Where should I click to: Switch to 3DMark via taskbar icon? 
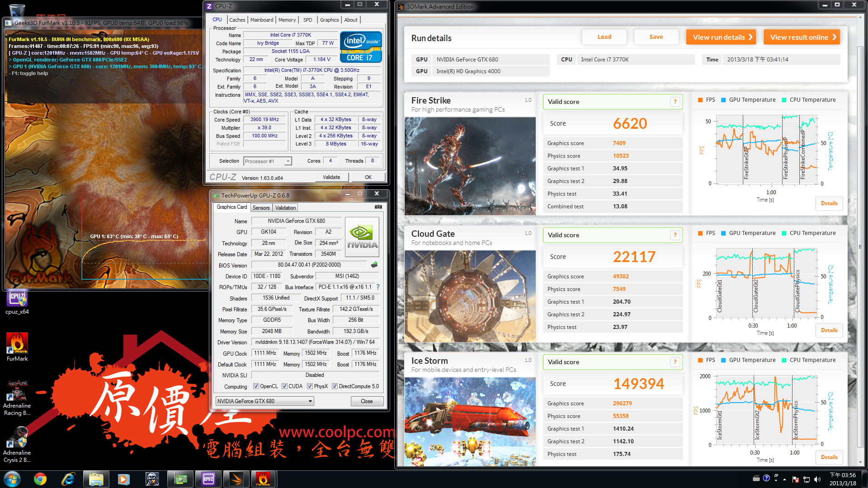click(236, 479)
